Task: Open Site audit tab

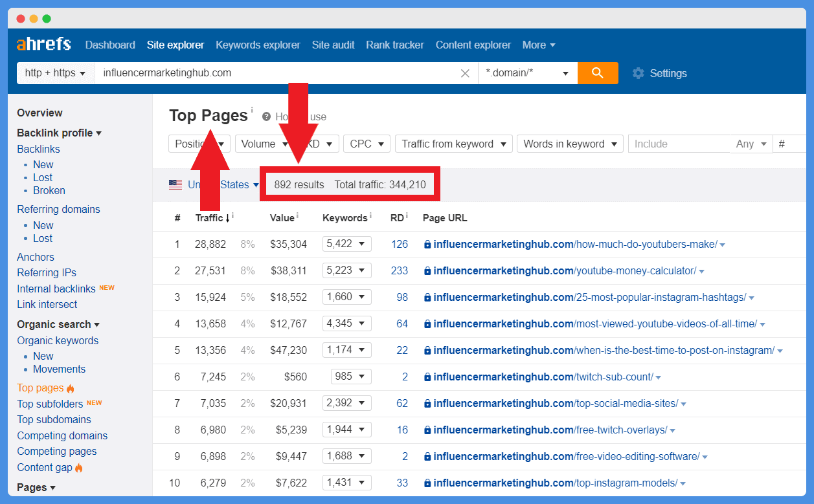Action: [333, 45]
